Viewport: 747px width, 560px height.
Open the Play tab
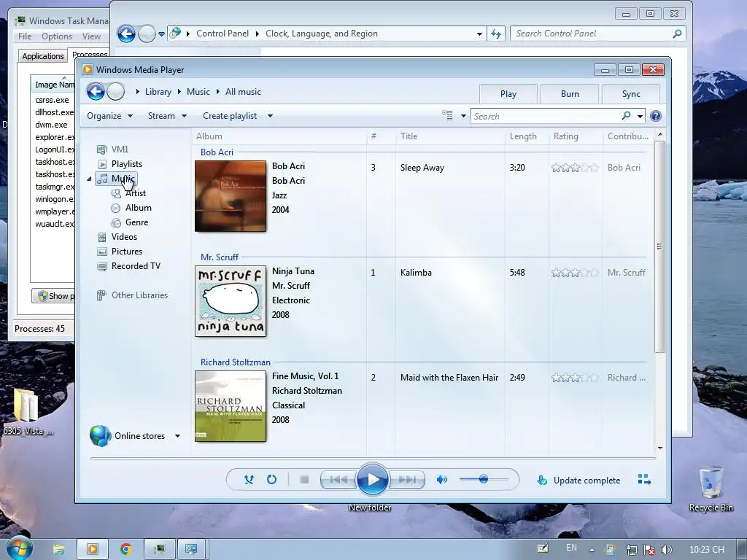(508, 94)
